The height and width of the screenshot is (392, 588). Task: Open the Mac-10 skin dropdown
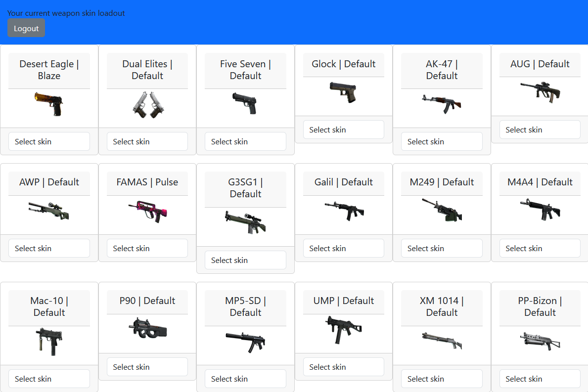[49, 379]
